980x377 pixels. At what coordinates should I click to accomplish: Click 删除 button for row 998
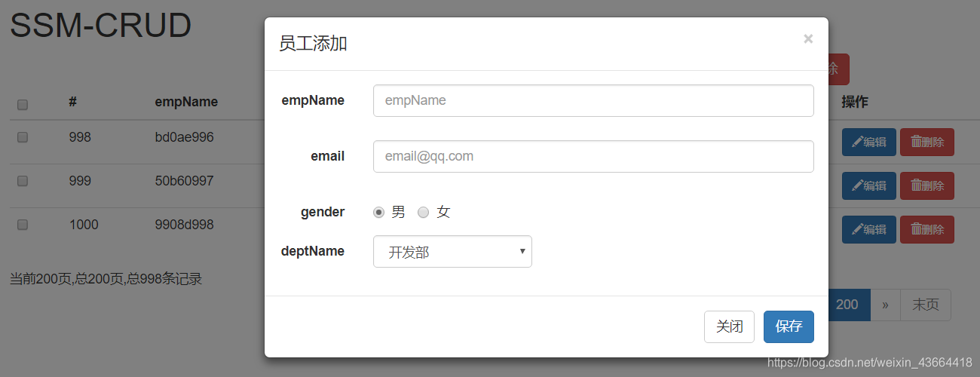tap(927, 142)
